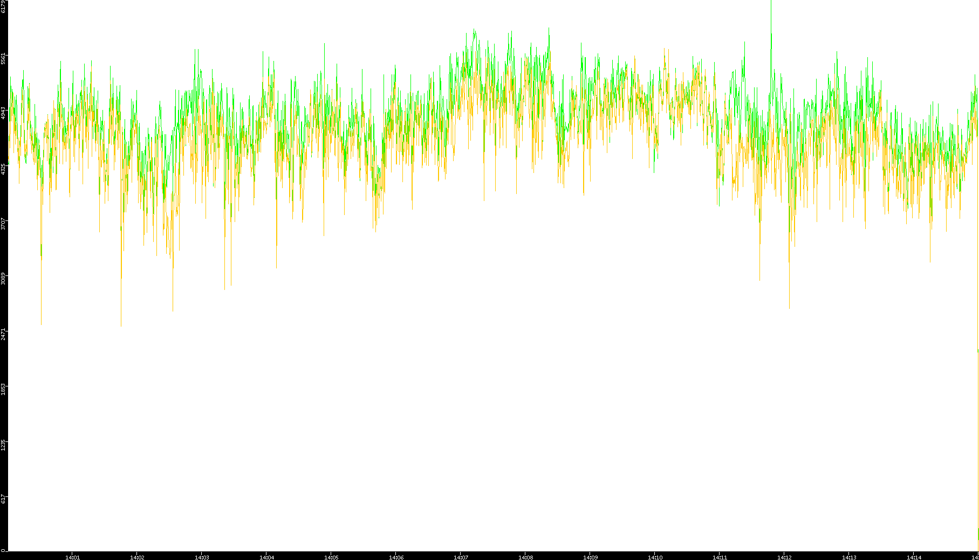The width and height of the screenshot is (979, 560).
Task: Select the 14:14 time label
Action: coord(914,557)
